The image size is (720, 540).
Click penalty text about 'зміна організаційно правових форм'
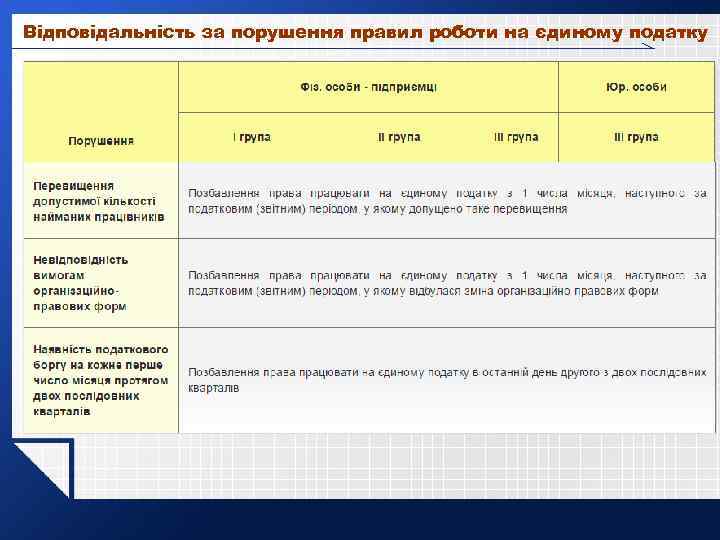447,283
